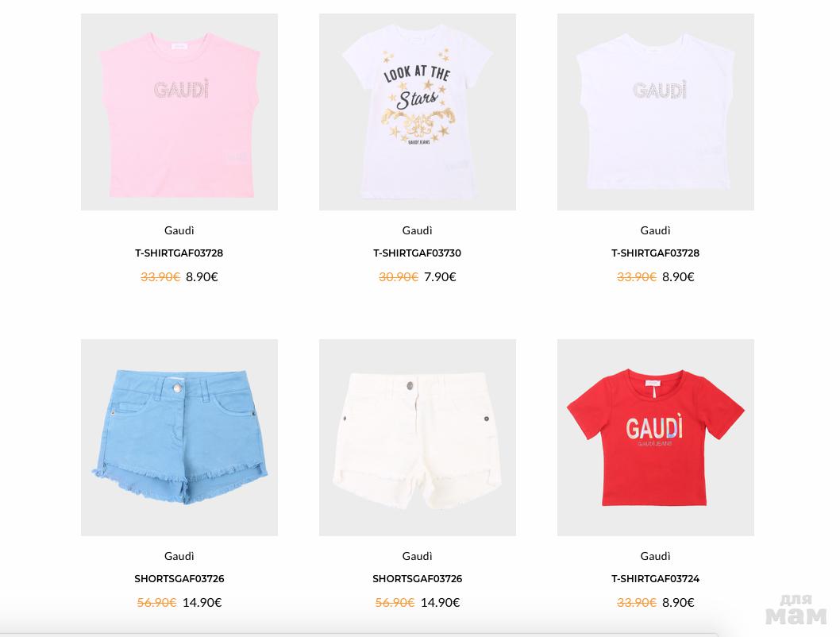Click T-SHIRTGAF03724 product title
840x637 pixels.
tap(655, 578)
